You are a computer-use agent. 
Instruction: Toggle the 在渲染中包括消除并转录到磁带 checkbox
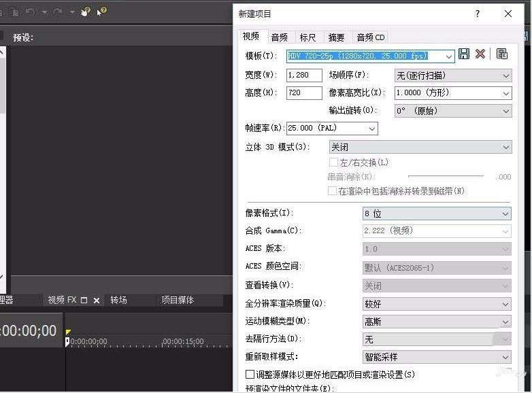tap(332, 191)
